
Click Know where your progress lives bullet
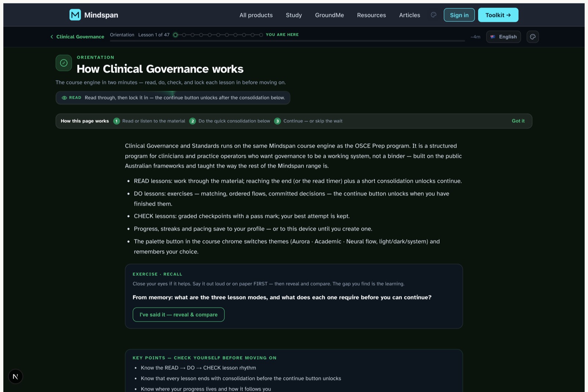206,389
